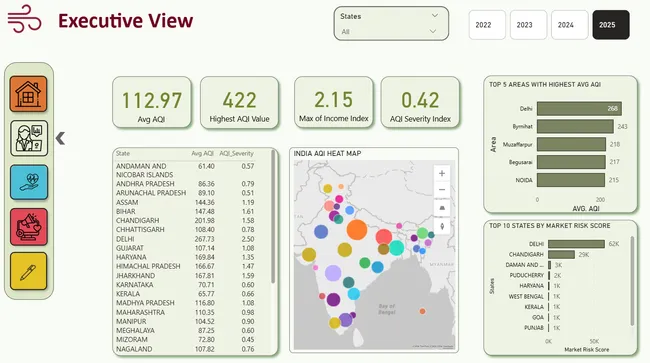This screenshot has height=363, width=650.
Task: Select the ASSAM row in state table
Action: point(185,202)
